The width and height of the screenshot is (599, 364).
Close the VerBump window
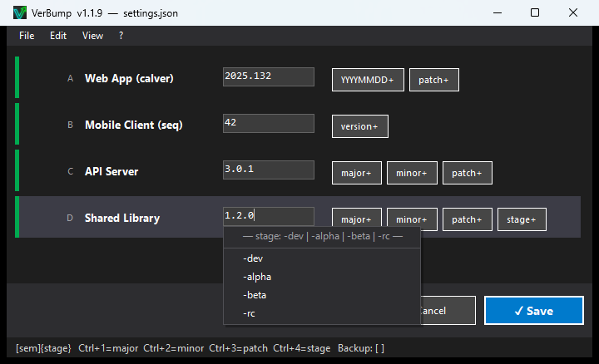[573, 13]
